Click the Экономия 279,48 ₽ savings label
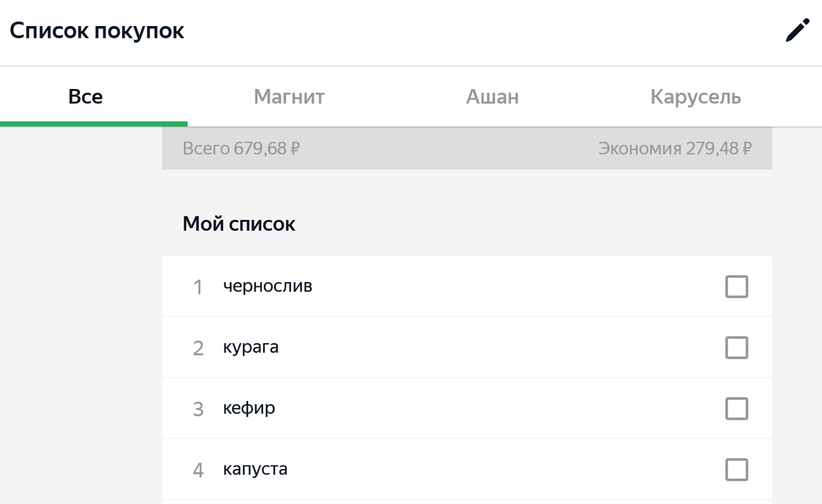The width and height of the screenshot is (822, 504). click(x=675, y=148)
